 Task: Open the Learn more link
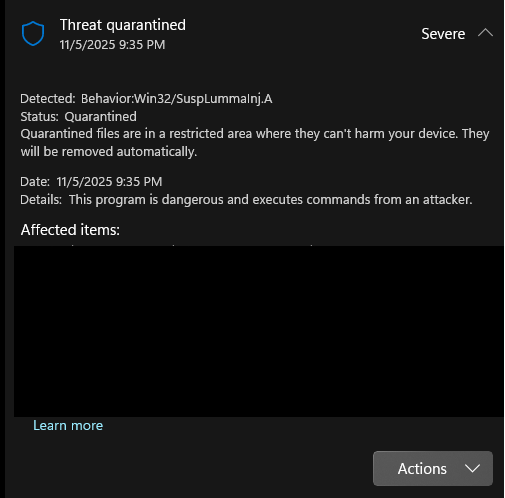pos(68,425)
